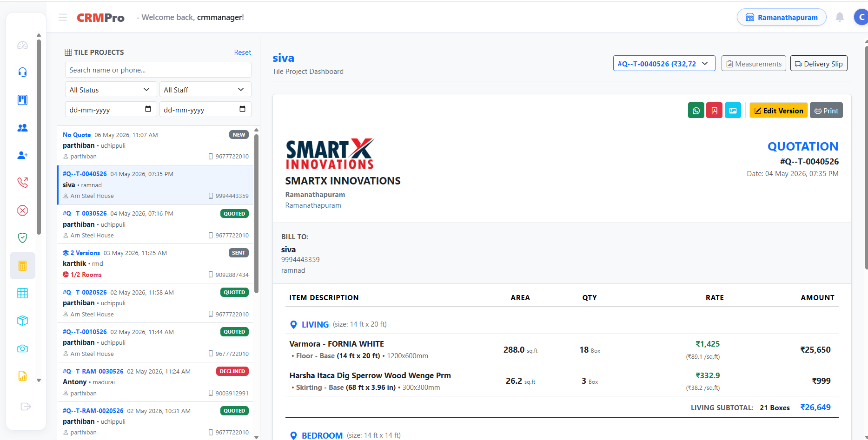868x440 pixels.
Task: Open the camera sidebar icon
Action: point(22,348)
